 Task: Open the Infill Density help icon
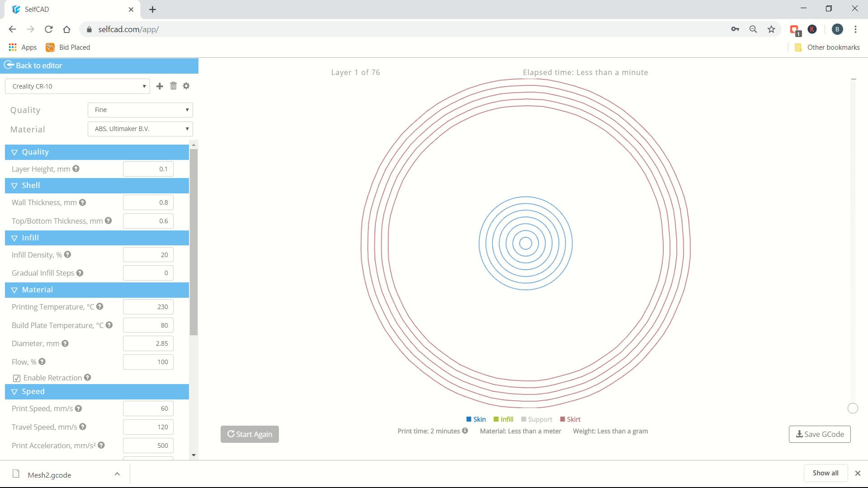pos(68,254)
